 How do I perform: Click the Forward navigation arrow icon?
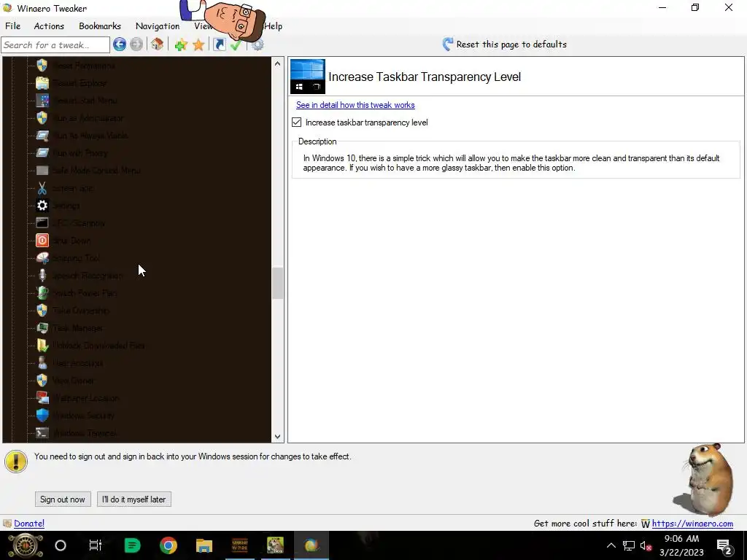click(x=136, y=44)
